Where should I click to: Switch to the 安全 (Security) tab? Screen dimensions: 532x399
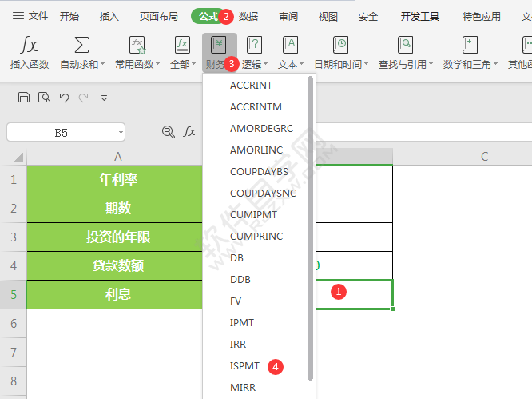(367, 16)
